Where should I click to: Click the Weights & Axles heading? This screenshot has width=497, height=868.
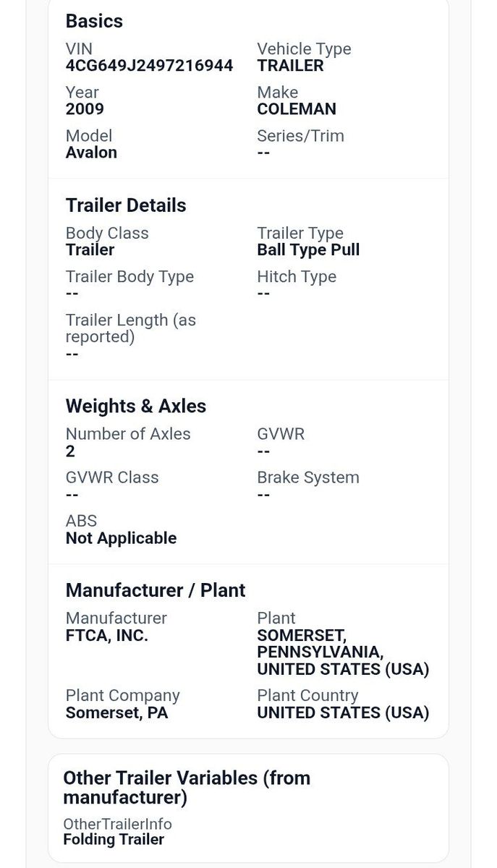(x=136, y=407)
